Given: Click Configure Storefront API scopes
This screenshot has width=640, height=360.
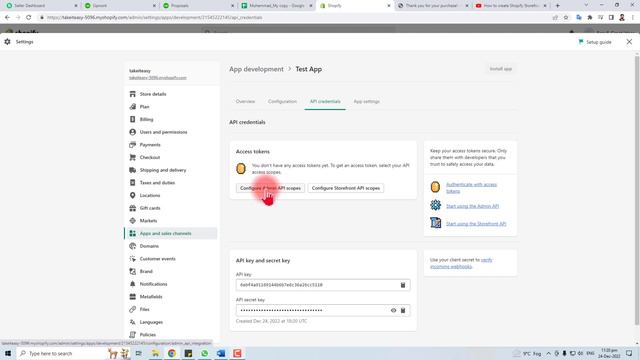Looking at the screenshot, I should pyautogui.click(x=346, y=188).
